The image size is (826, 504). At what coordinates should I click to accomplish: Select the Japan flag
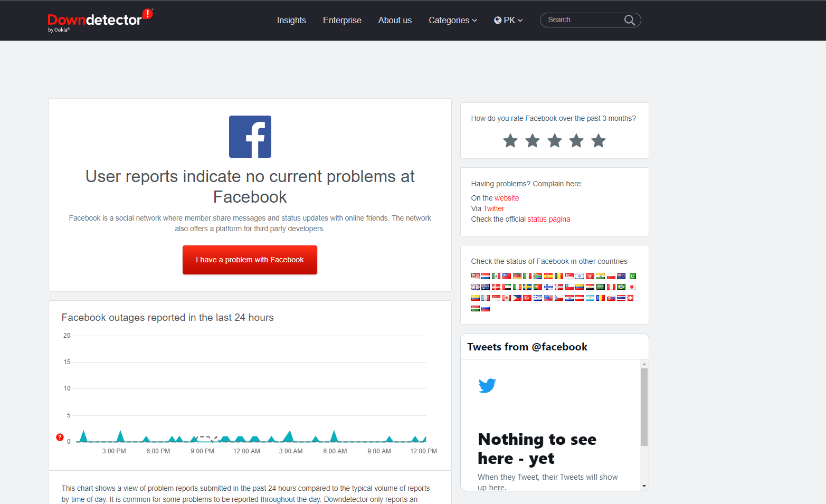point(632,287)
